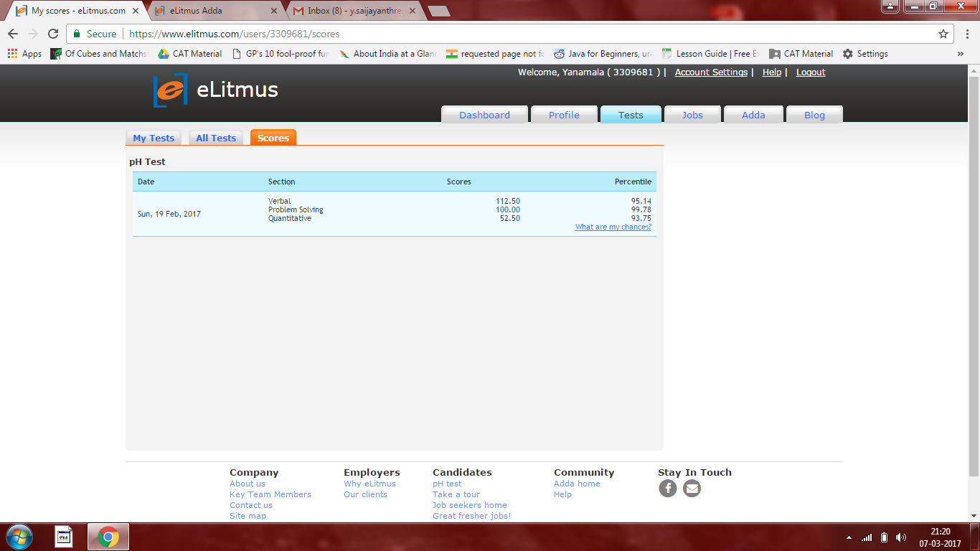Screen dimensions: 980x551
Task: Switch to the Dashboard tab
Action: [484, 115]
